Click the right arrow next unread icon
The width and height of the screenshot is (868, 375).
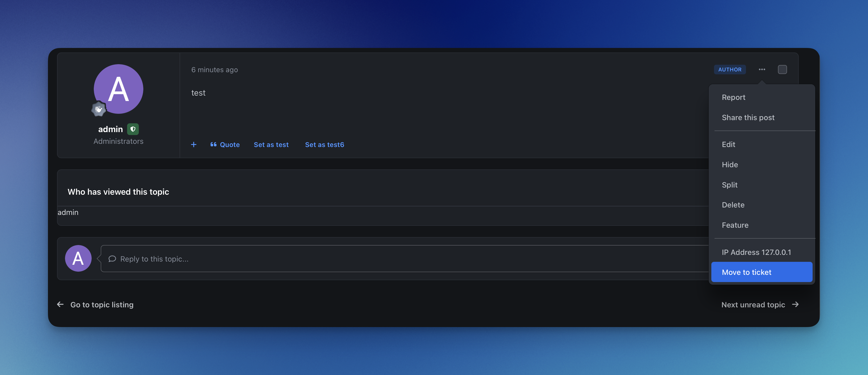coord(795,305)
